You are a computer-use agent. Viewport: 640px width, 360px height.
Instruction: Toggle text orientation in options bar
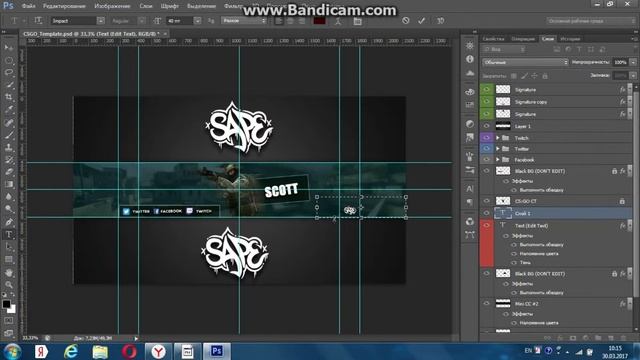(x=38, y=20)
